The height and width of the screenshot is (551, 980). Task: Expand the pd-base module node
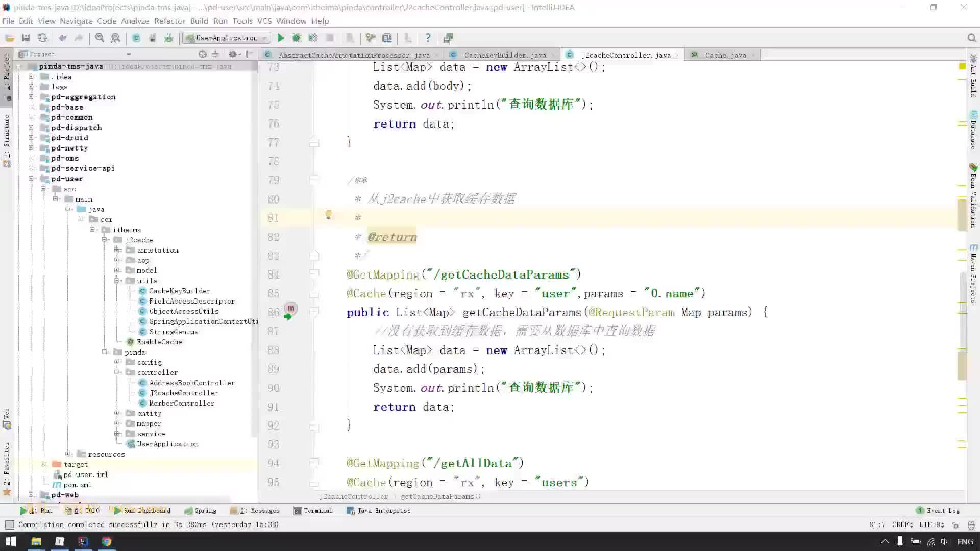tap(31, 107)
